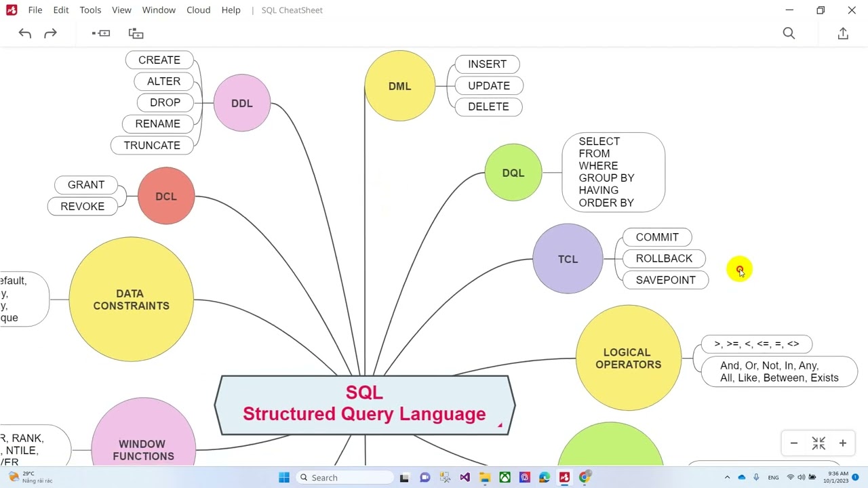
Task: Click the ROLLBACK subtopic
Action: pos(664,259)
